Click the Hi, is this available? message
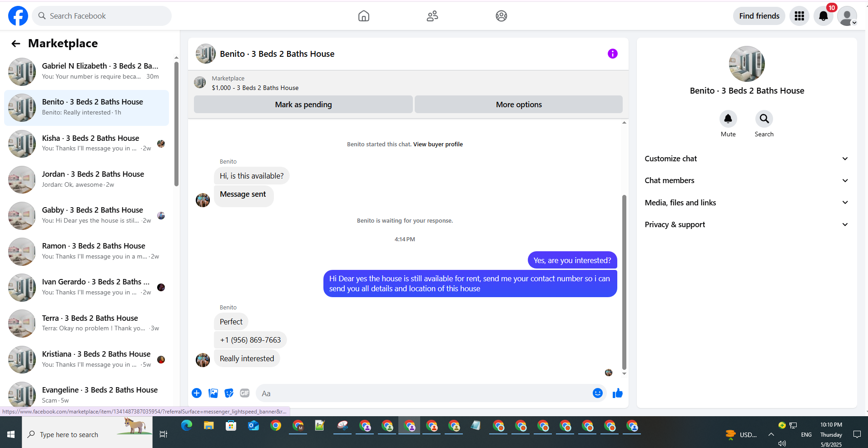This screenshot has width=868, height=448. point(252,176)
